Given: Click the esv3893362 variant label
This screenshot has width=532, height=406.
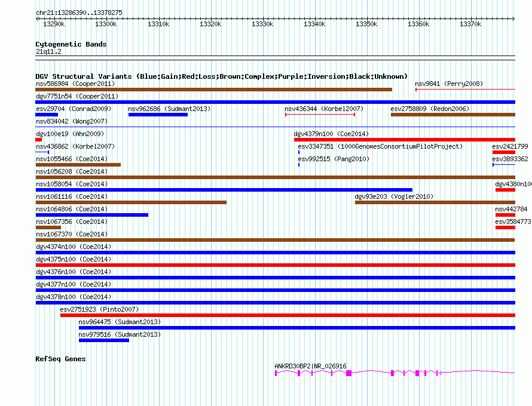Looking at the screenshot, I should click(510, 159).
